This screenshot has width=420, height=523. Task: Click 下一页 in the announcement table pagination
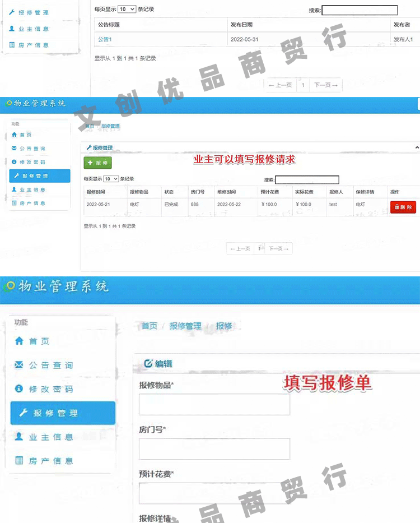(326, 85)
